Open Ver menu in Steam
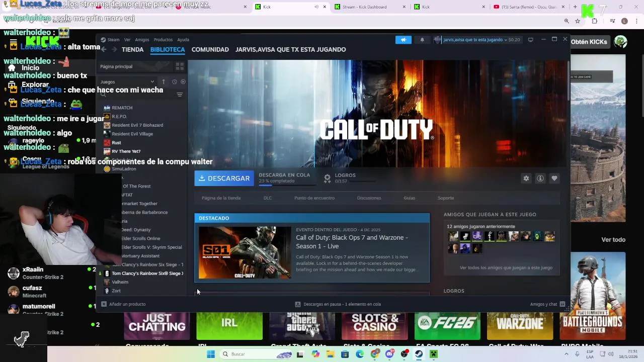The height and width of the screenshot is (362, 644). (x=127, y=40)
